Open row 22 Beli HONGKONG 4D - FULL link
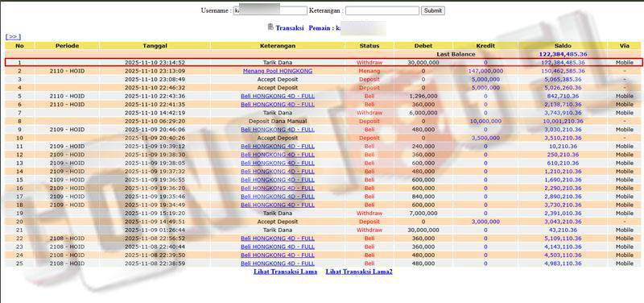644x303 pixels. tap(278, 239)
